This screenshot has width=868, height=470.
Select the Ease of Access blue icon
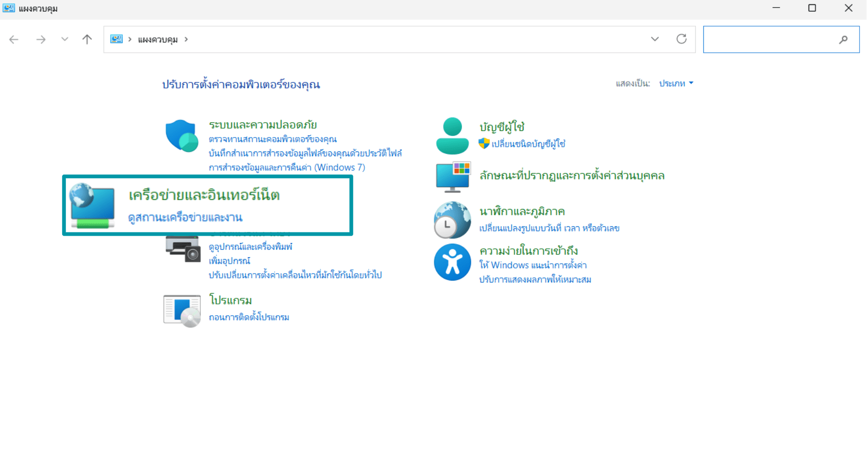coord(452,262)
